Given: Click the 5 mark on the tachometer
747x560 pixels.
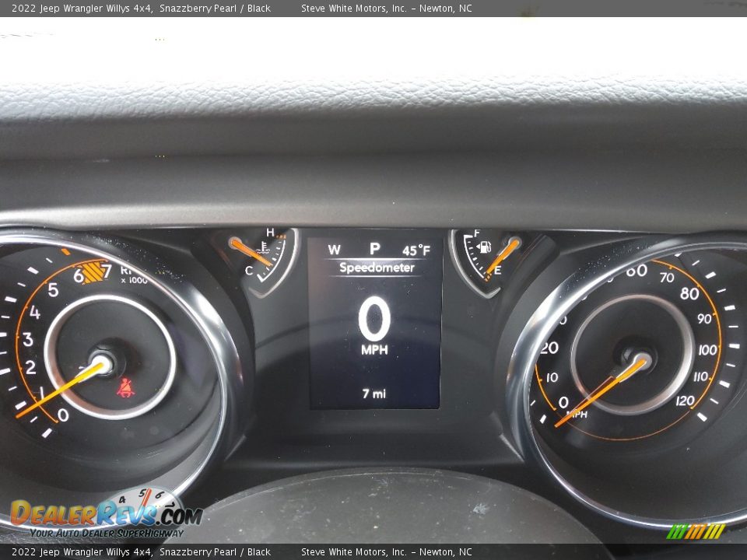Looking at the screenshot, I should tap(53, 289).
